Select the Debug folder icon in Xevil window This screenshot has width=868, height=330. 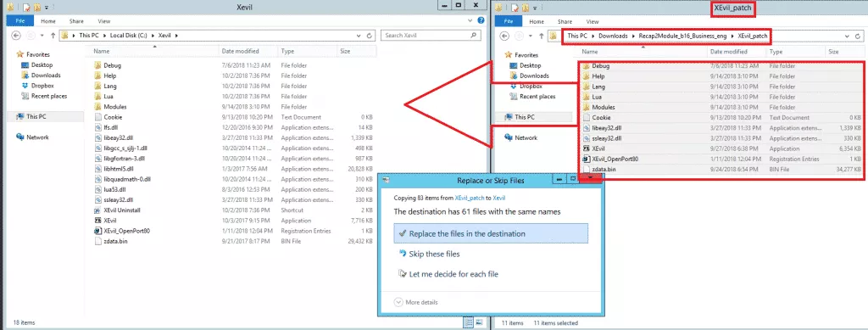click(97, 65)
